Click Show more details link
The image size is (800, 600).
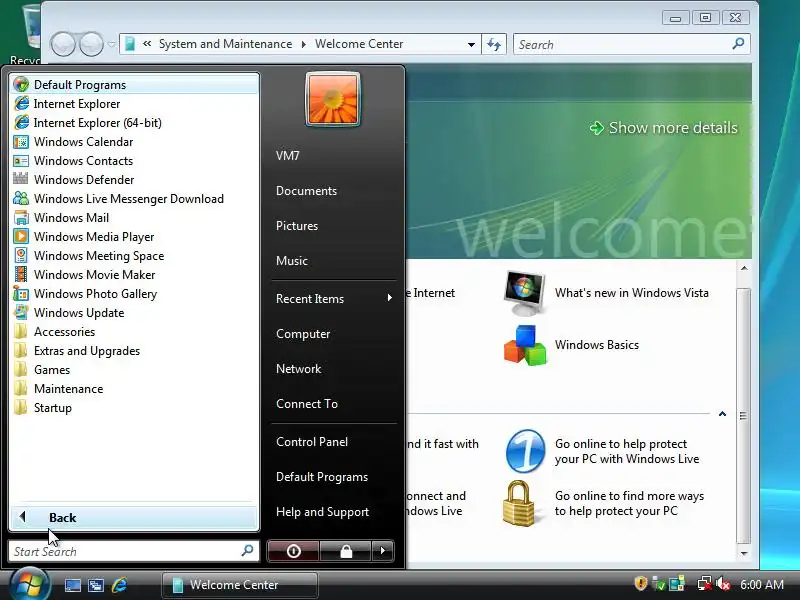[664, 128]
